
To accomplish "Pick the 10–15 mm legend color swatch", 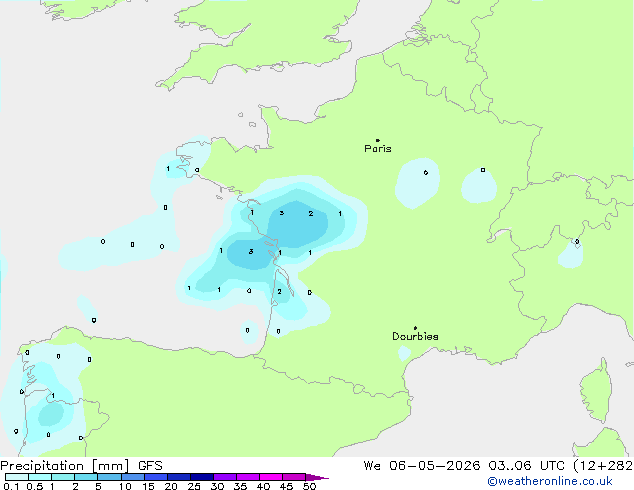I will 132,477.
